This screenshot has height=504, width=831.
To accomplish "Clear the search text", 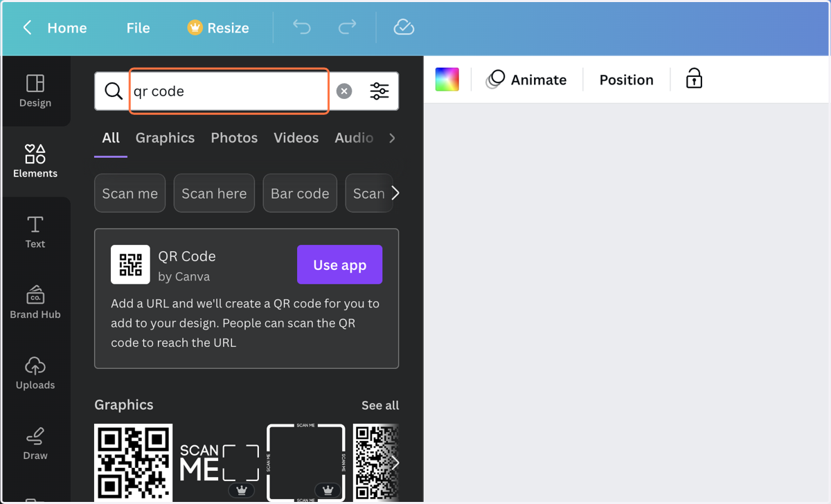I will [x=344, y=91].
